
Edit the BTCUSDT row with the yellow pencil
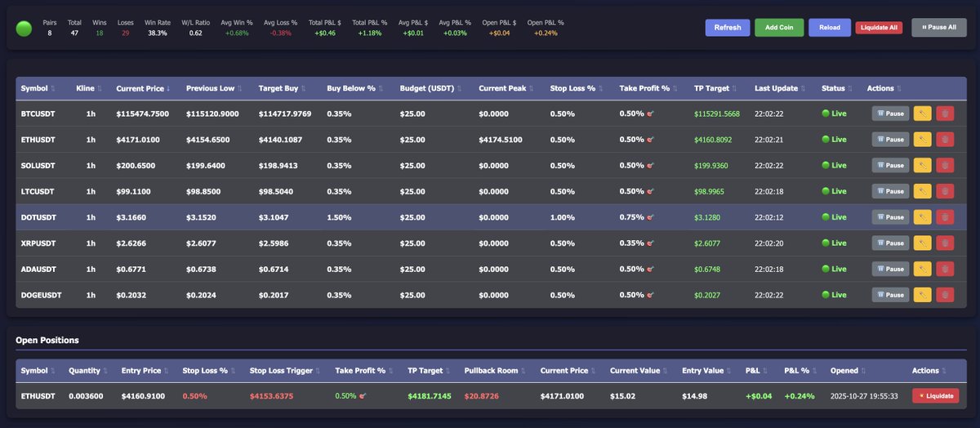click(922, 114)
